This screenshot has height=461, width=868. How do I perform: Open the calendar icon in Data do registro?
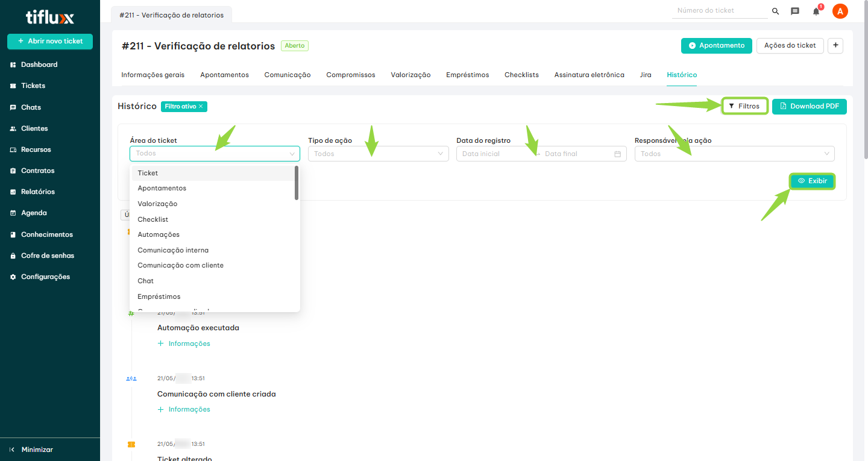[x=617, y=154]
